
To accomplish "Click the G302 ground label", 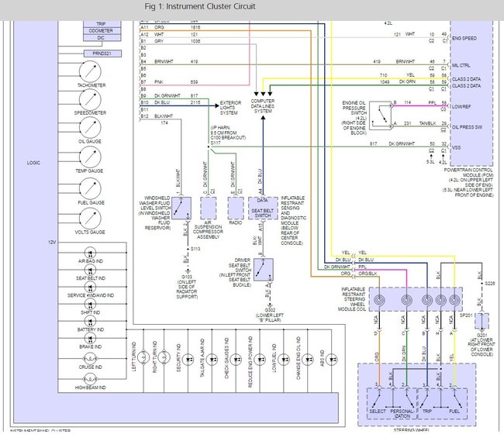I will coord(270,310).
